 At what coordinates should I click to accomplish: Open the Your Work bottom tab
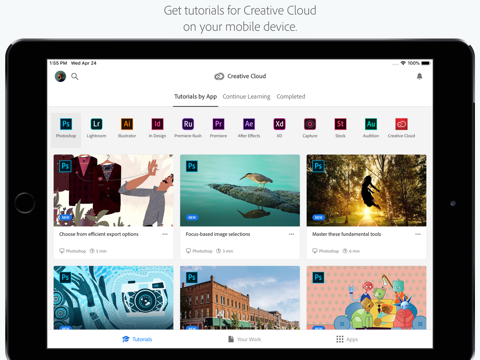pos(244,339)
